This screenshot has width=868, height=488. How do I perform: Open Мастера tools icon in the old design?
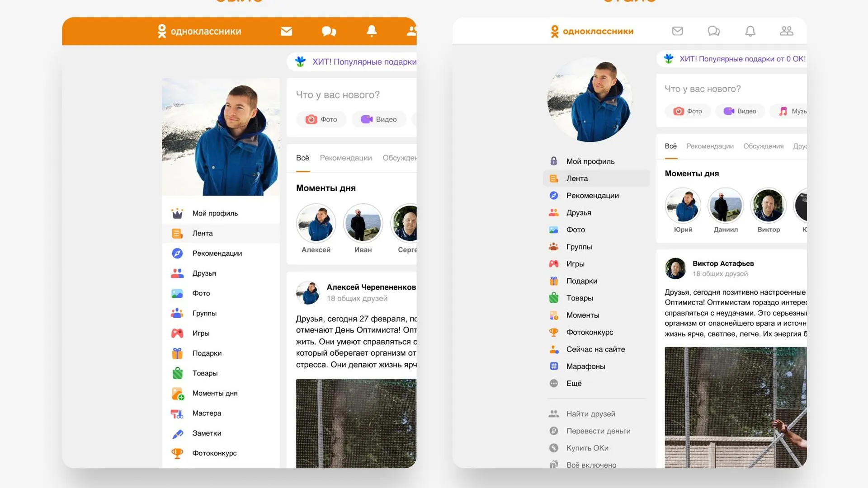point(177,413)
